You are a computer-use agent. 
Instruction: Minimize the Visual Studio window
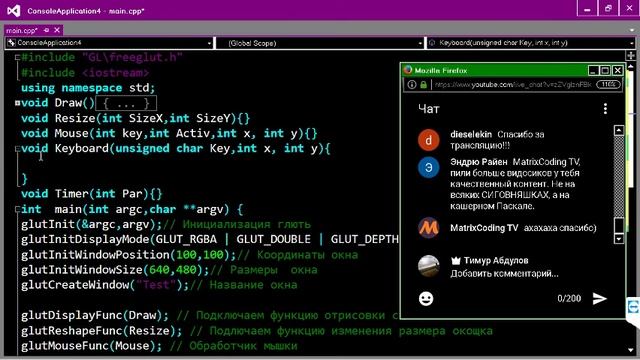(587, 9)
